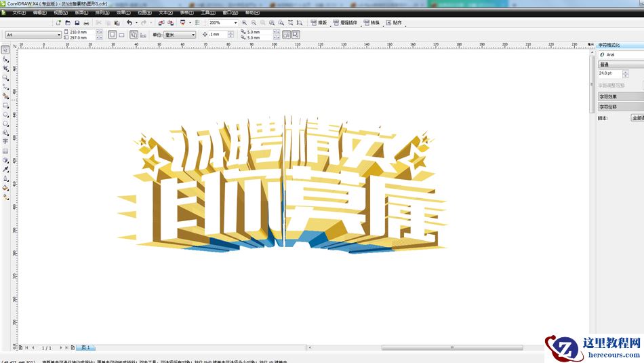
Task: Click the Import icon in toolbar
Action: pos(161,22)
